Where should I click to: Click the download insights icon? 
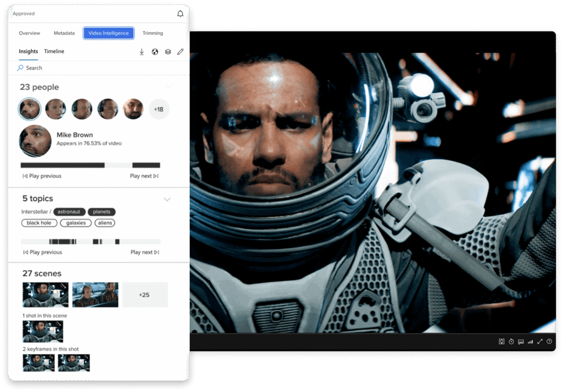coord(142,52)
